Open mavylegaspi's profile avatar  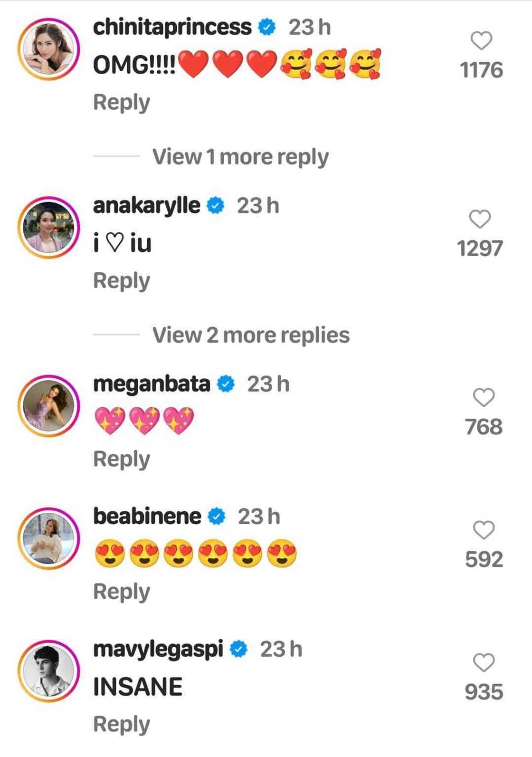(x=49, y=671)
